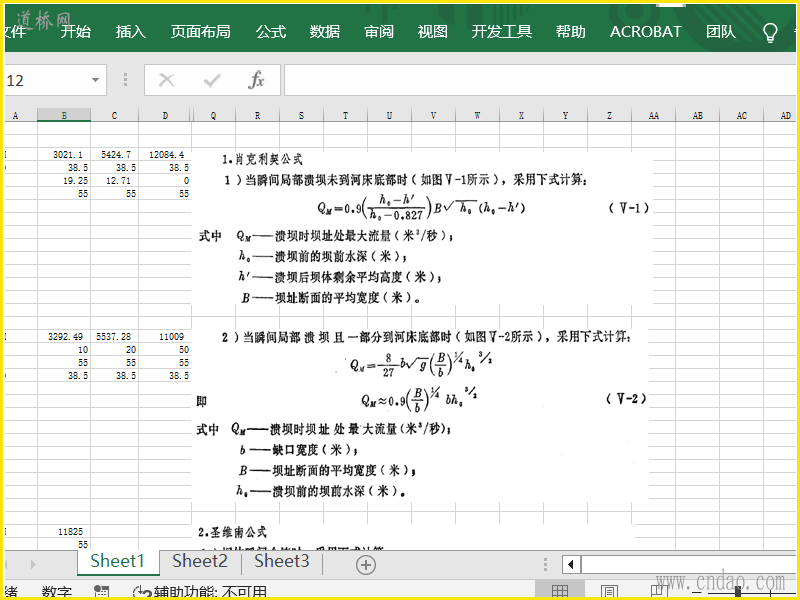
Task: Open the 审阅 ribbon tab
Action: point(379,32)
